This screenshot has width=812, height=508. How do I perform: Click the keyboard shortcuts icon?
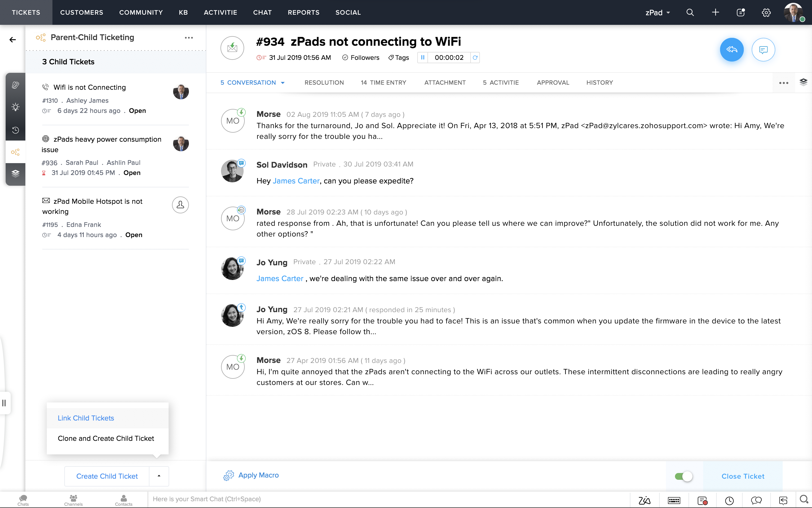coord(674,501)
